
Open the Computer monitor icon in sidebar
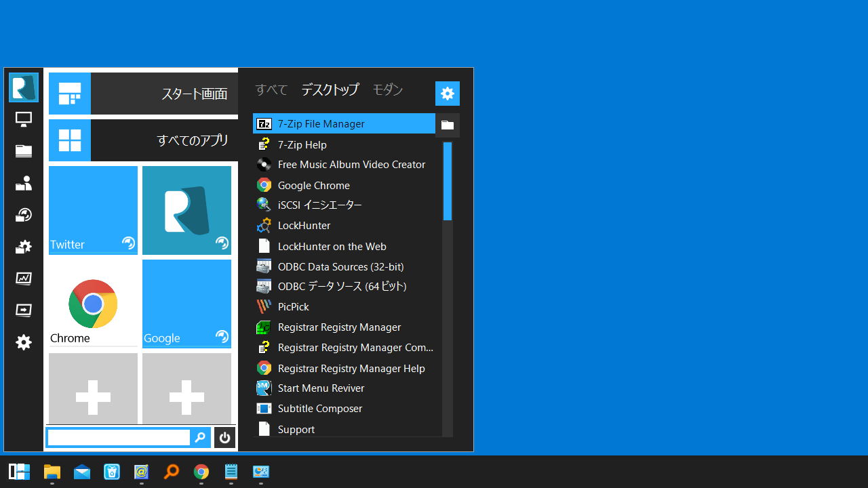pyautogui.click(x=24, y=119)
